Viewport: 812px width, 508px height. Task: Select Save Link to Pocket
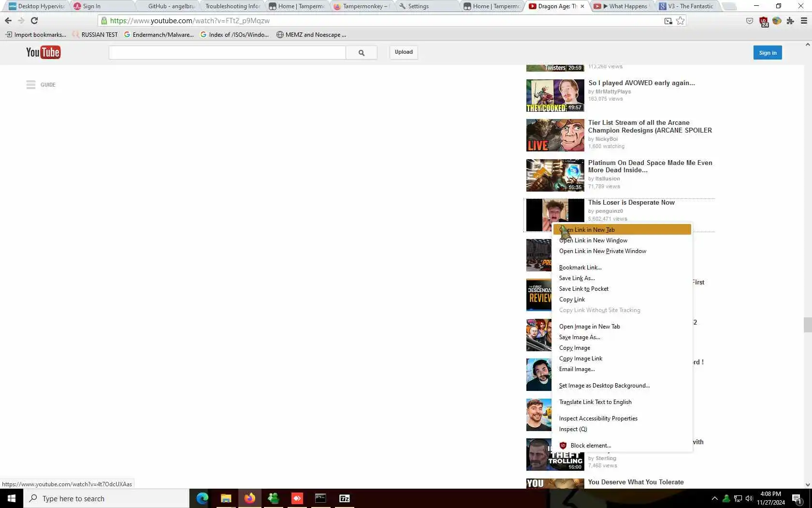coord(622,289)
